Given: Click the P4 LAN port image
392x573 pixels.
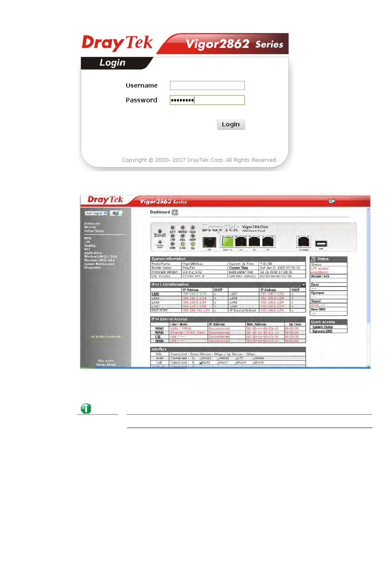Looking at the screenshot, I should [x=268, y=242].
